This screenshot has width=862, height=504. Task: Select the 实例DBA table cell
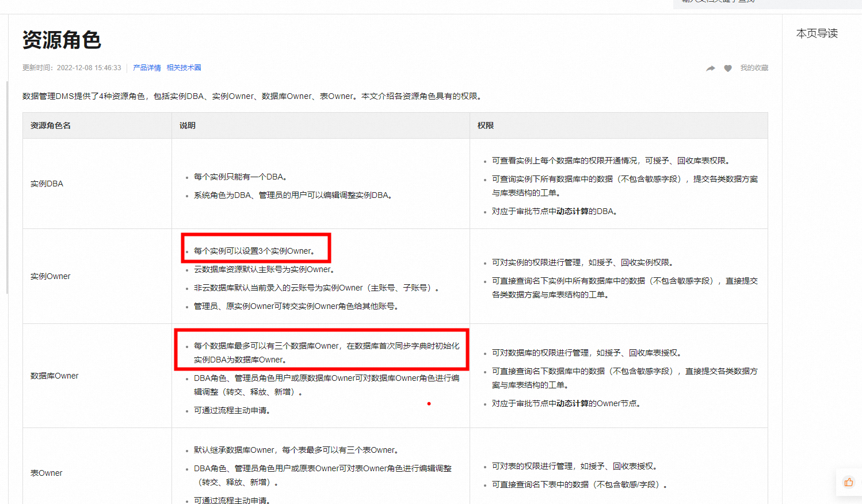point(97,184)
